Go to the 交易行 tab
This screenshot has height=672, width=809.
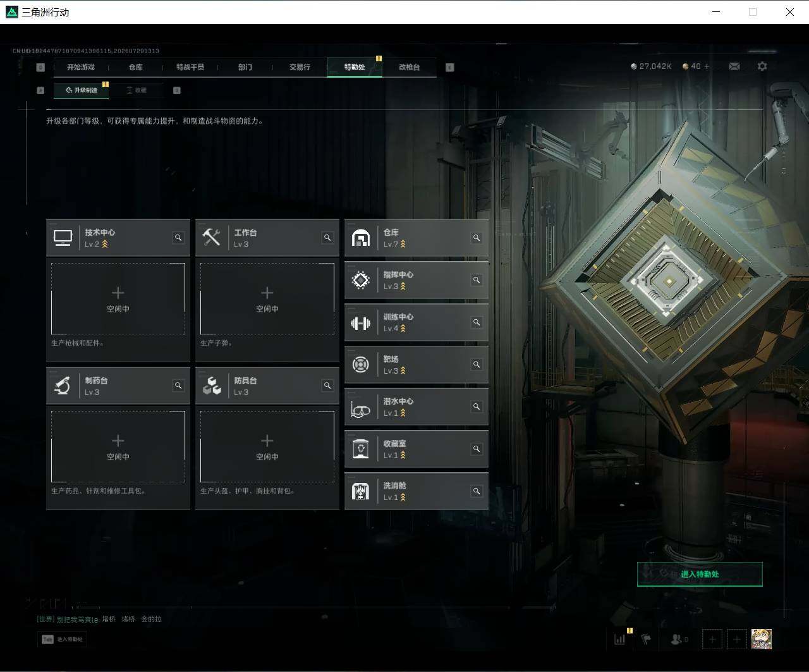(x=300, y=67)
